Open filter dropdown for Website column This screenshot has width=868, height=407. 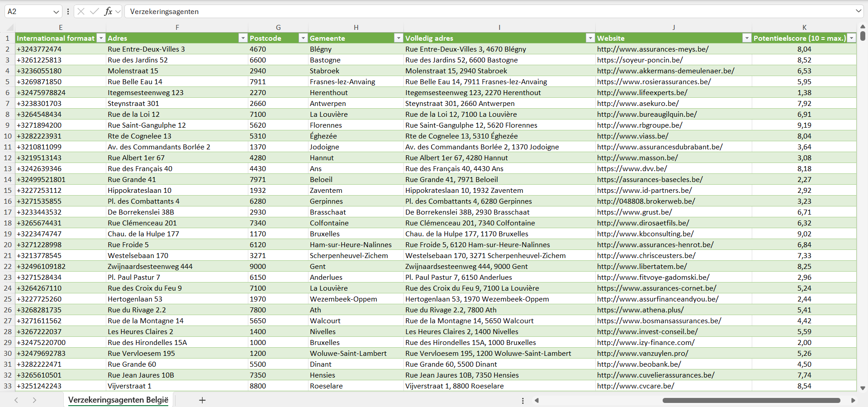[x=747, y=38]
